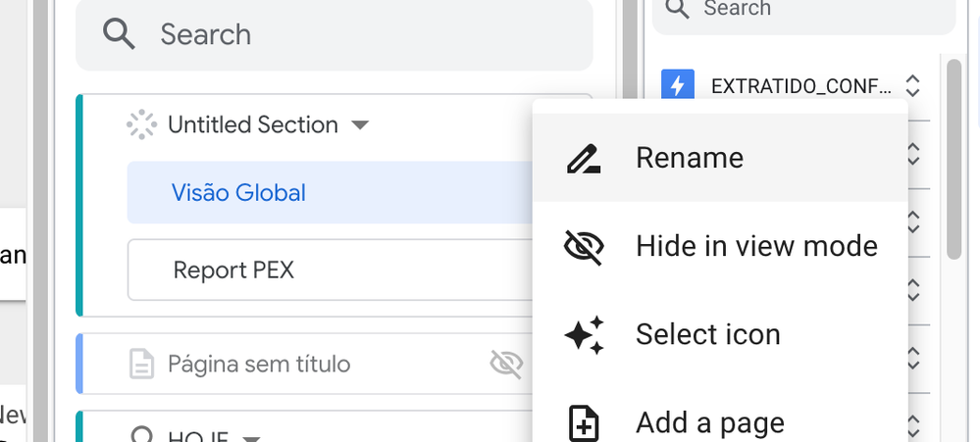Click magnifier icon in the data panel search
980x442 pixels.
pos(678,8)
